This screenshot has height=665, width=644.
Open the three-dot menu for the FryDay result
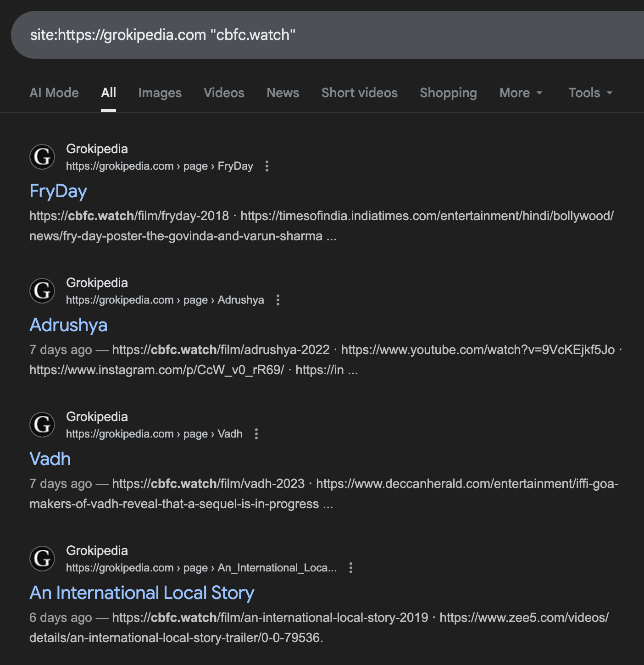(267, 166)
